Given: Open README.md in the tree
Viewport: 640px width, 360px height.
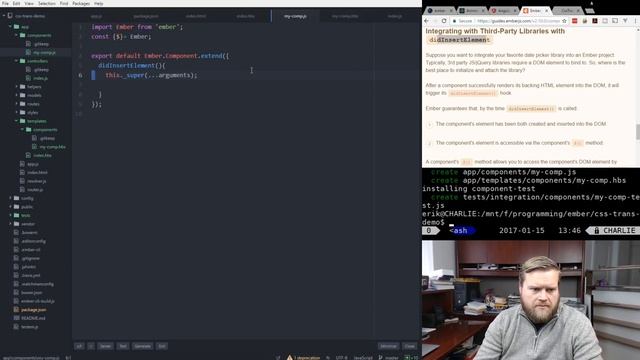Looking at the screenshot, I should pos(33,318).
